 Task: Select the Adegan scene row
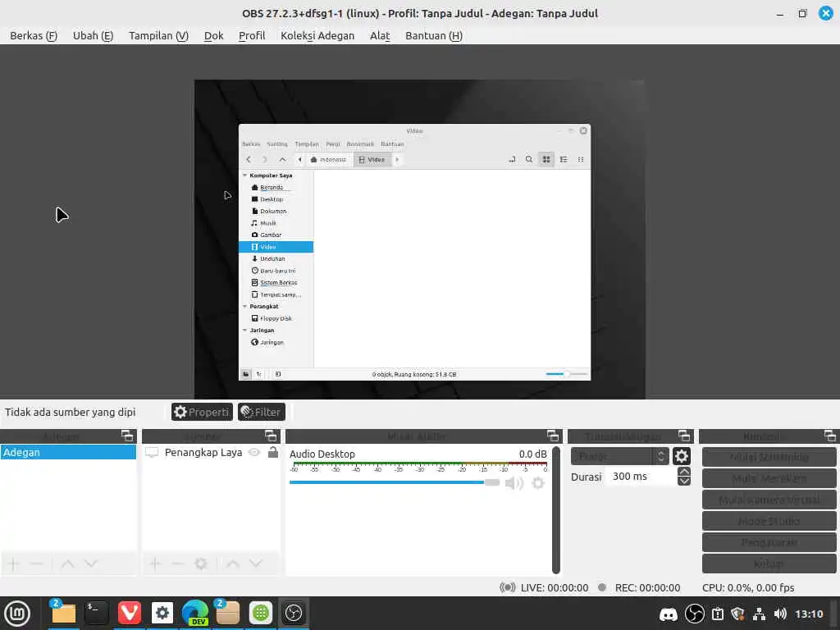(x=68, y=453)
